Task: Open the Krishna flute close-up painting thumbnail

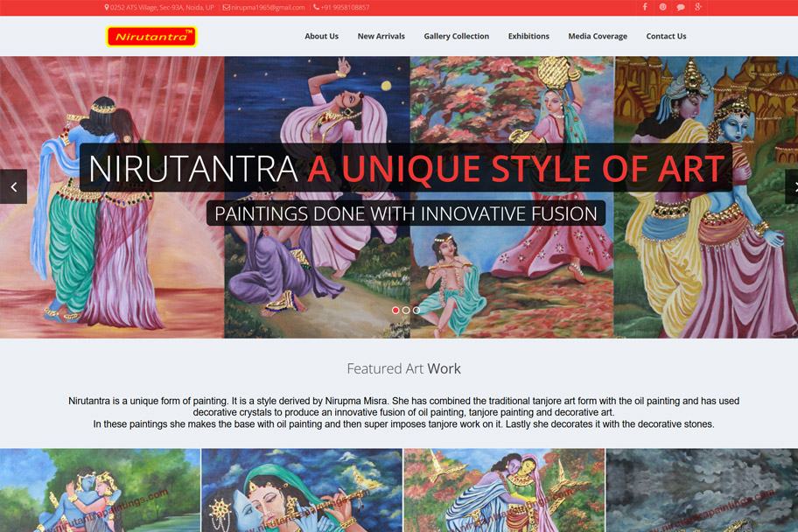Action: [302, 490]
